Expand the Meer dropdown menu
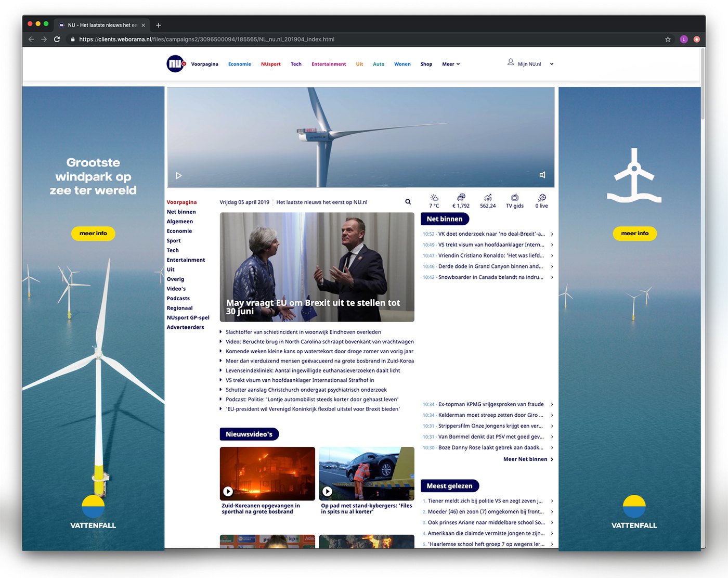 tap(451, 64)
